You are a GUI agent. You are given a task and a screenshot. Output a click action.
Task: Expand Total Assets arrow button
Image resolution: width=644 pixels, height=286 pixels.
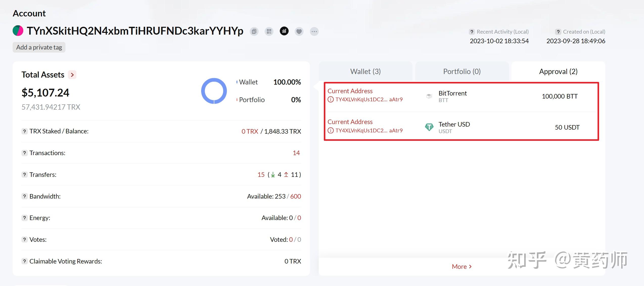[x=72, y=75]
